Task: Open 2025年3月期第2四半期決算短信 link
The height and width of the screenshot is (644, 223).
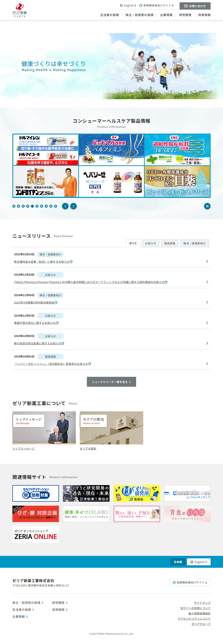Action: (x=36, y=303)
